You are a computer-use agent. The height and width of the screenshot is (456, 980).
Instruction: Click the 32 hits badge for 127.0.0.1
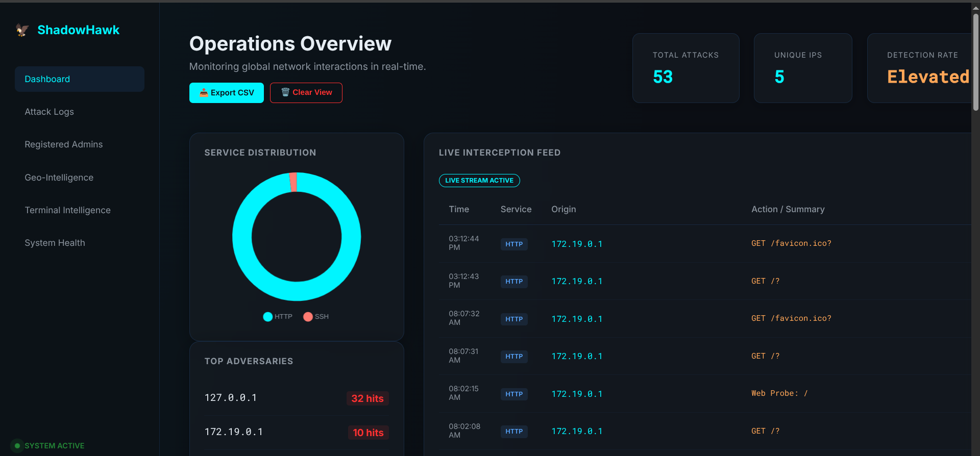(x=367, y=398)
